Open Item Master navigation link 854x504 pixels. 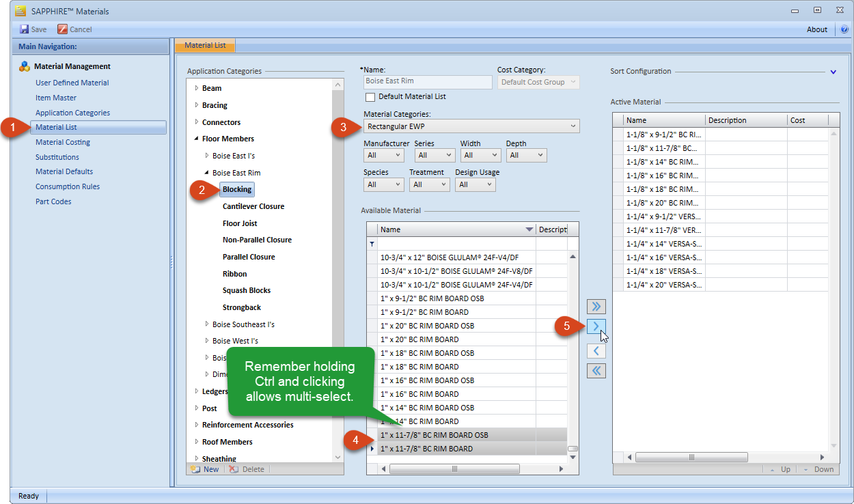pyautogui.click(x=56, y=98)
